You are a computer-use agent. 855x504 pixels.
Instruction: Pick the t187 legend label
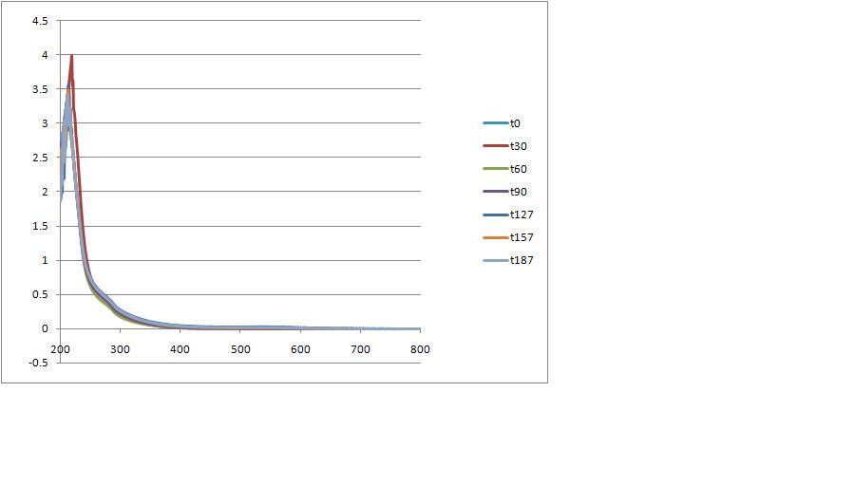[x=522, y=260]
